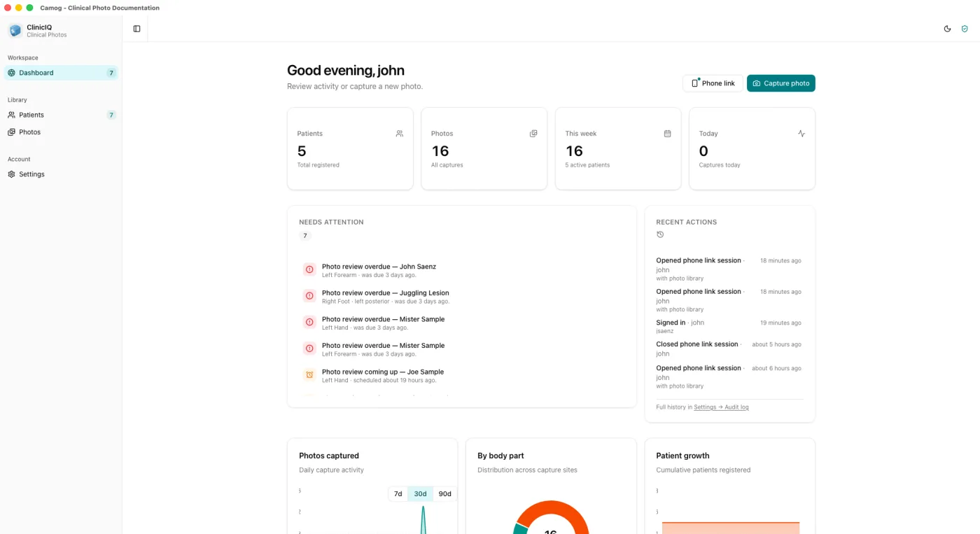
Task: Click the green shield status icon
Action: click(965, 29)
